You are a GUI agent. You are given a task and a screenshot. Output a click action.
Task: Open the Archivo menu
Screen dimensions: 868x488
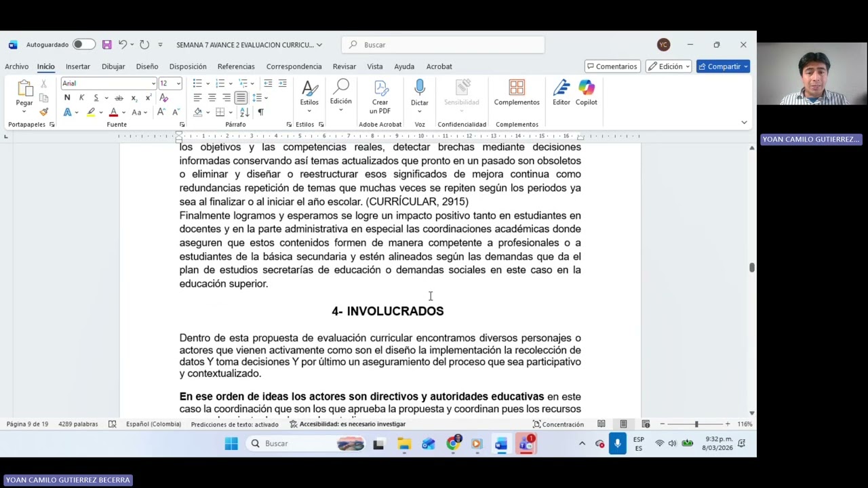coord(16,66)
